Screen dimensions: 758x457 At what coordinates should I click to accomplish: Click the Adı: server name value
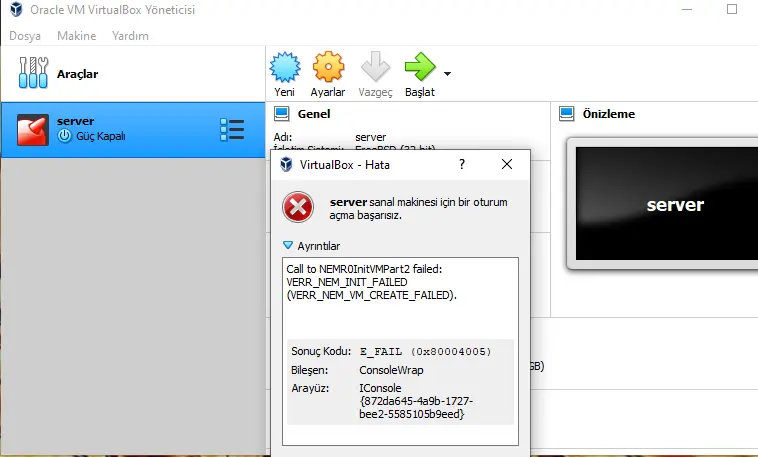(x=370, y=137)
